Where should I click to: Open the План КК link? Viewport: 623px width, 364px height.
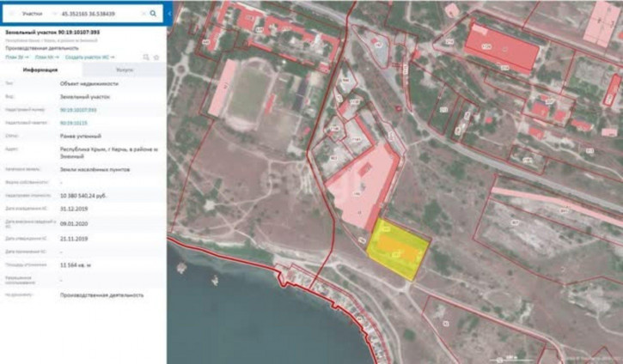[47, 58]
